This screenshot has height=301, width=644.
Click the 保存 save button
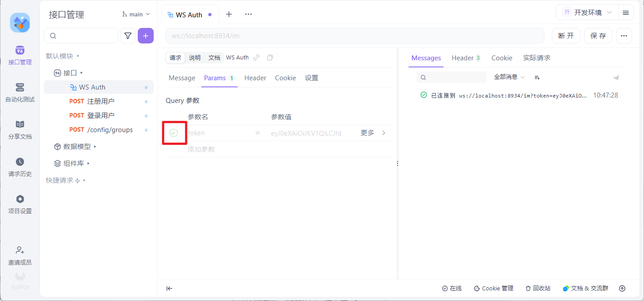click(x=598, y=36)
